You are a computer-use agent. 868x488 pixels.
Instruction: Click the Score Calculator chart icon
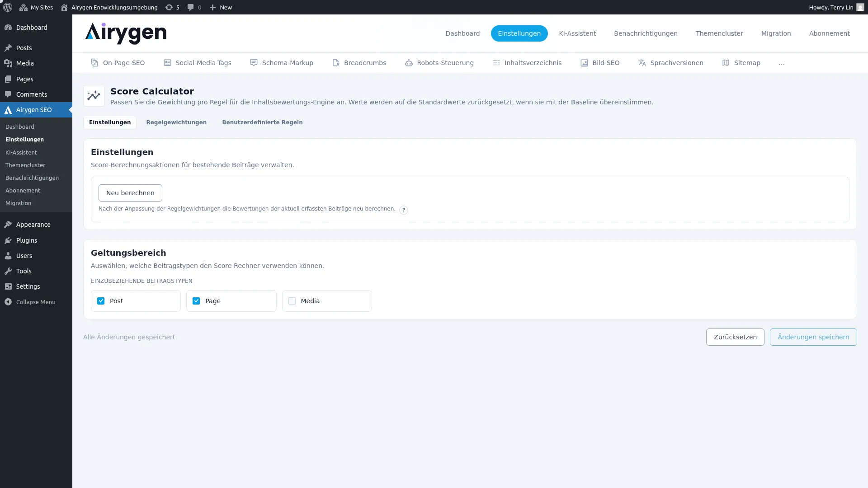(x=94, y=96)
